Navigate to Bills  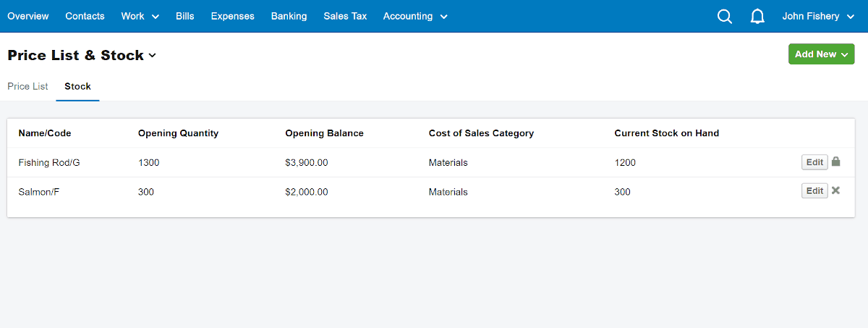pos(185,16)
